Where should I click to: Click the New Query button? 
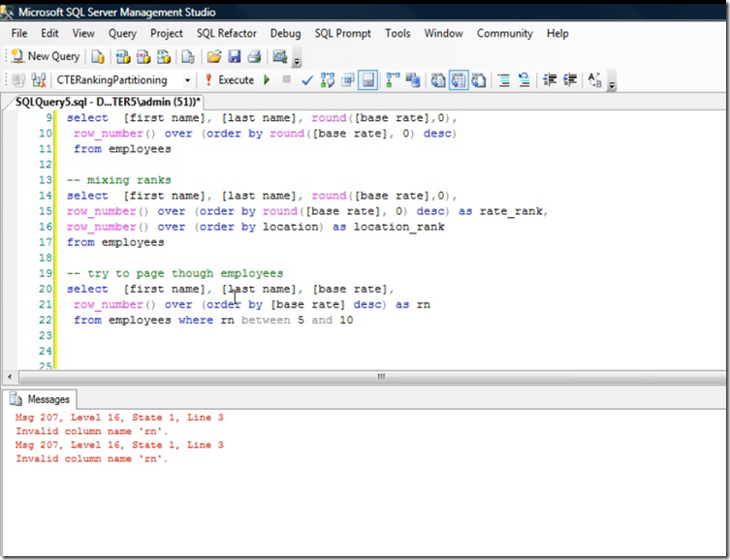pos(46,57)
